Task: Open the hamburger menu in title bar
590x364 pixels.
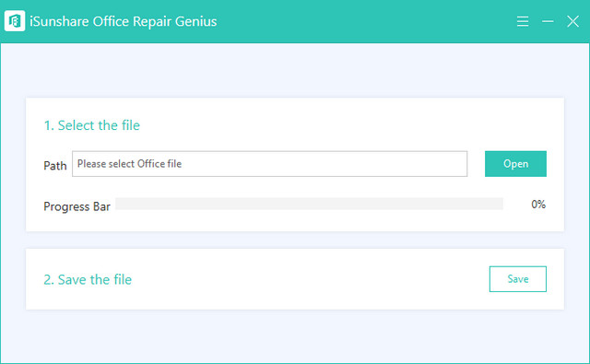Action: pyautogui.click(x=523, y=21)
